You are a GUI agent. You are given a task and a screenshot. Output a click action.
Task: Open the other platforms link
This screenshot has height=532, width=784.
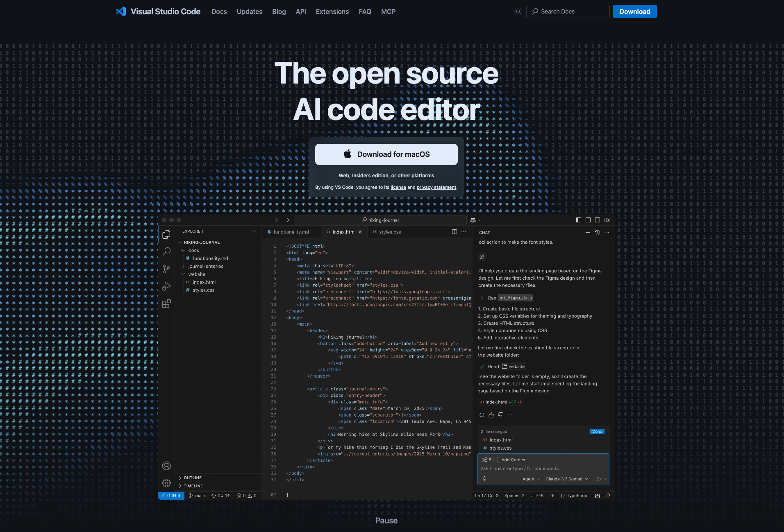tap(416, 175)
